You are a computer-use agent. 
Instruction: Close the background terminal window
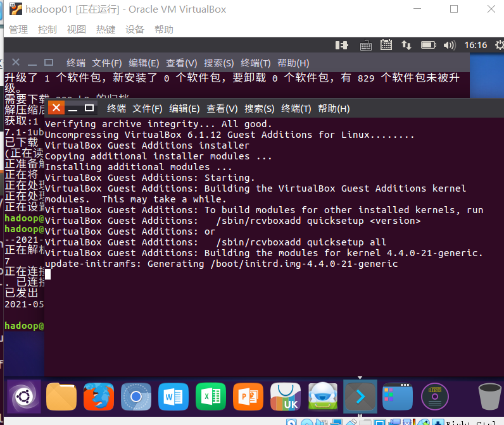coord(16,62)
